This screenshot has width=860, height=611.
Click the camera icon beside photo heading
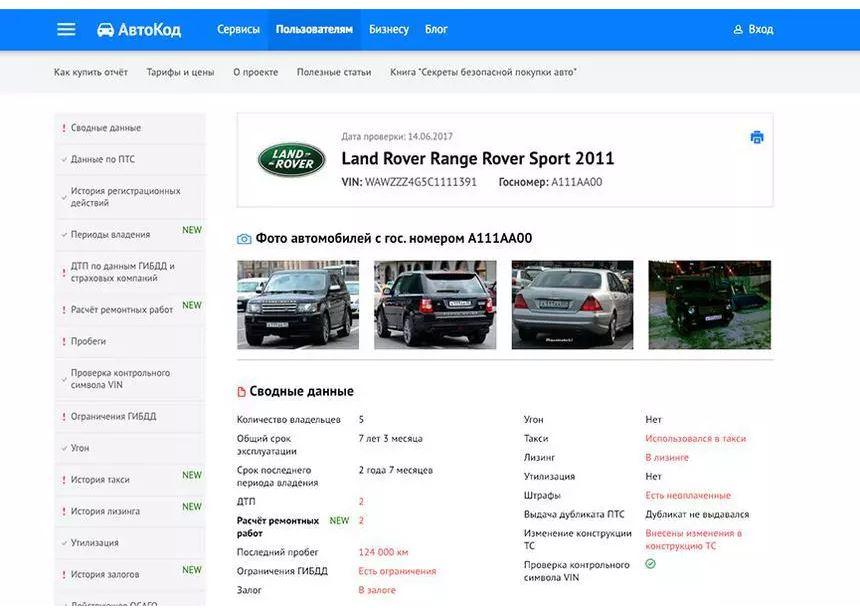point(244,239)
